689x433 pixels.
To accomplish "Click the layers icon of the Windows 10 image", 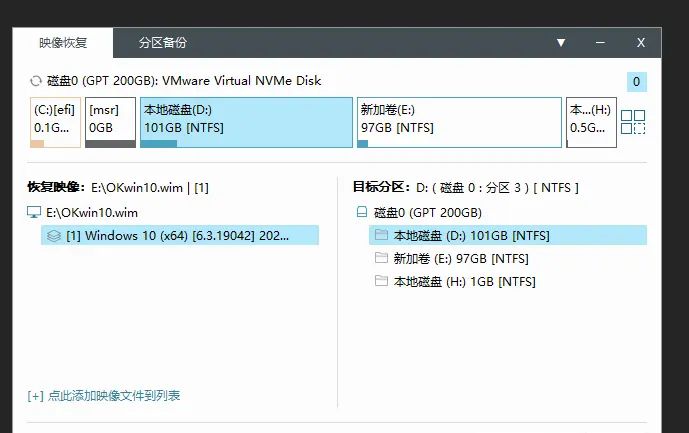I will coord(54,236).
